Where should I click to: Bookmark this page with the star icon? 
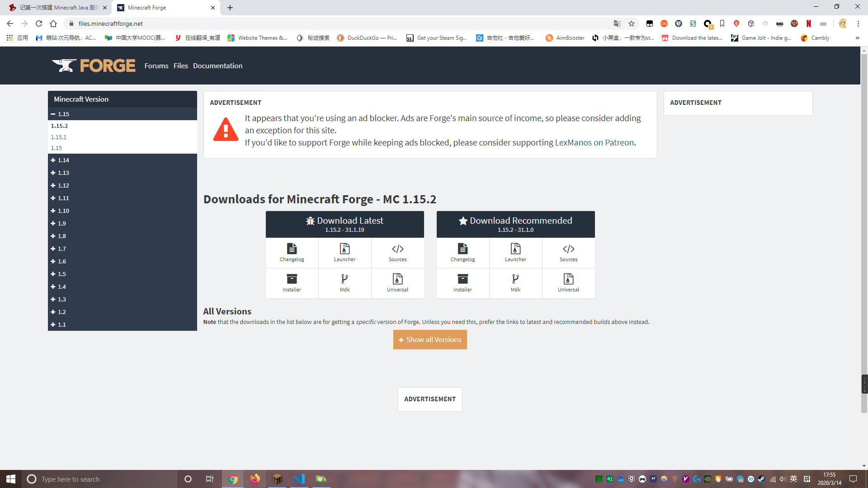(x=632, y=23)
